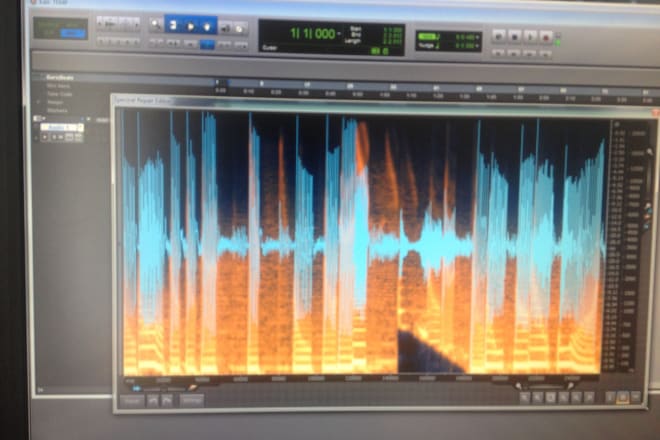Expand the Tempo ruler disclosure arrow
This screenshot has height=440, width=660.
[x=38, y=102]
